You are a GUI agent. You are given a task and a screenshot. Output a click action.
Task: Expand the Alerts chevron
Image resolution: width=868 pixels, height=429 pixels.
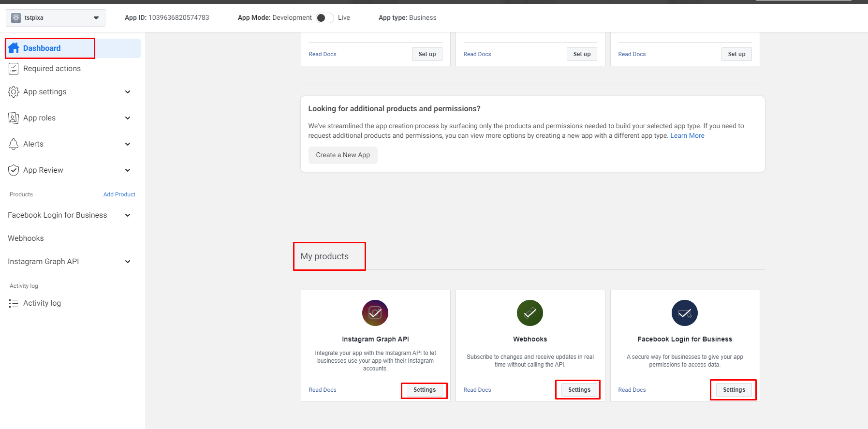coord(128,144)
